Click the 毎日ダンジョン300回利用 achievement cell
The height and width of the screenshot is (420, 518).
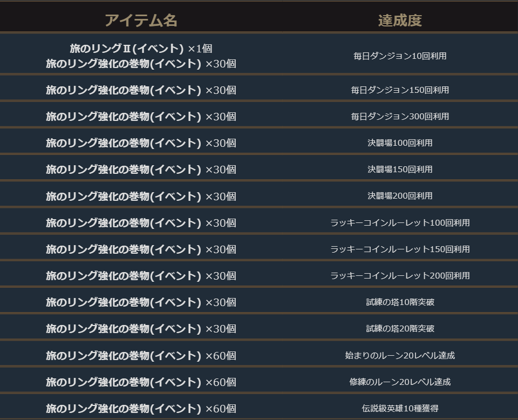click(400, 117)
